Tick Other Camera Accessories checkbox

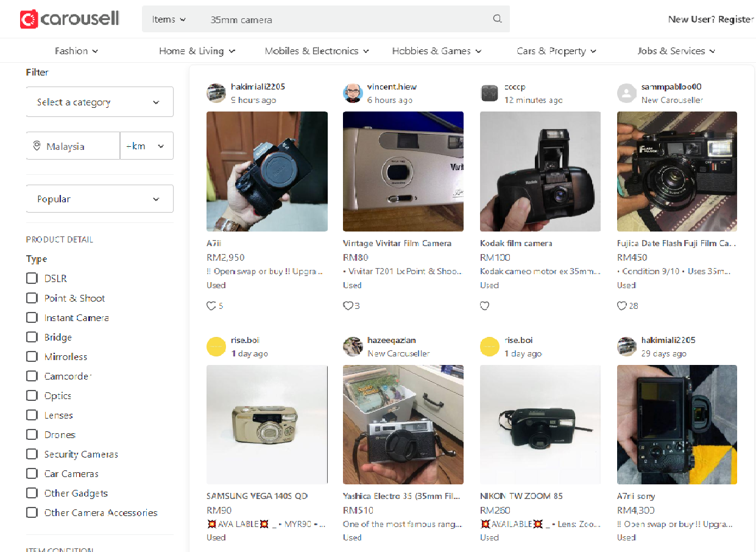pyautogui.click(x=32, y=512)
